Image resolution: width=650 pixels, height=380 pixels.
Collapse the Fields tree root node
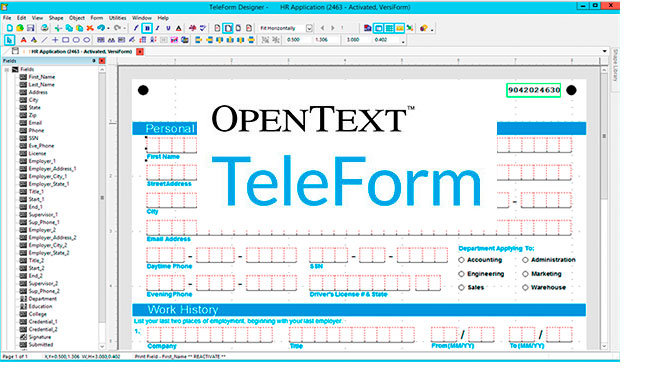click(7, 70)
